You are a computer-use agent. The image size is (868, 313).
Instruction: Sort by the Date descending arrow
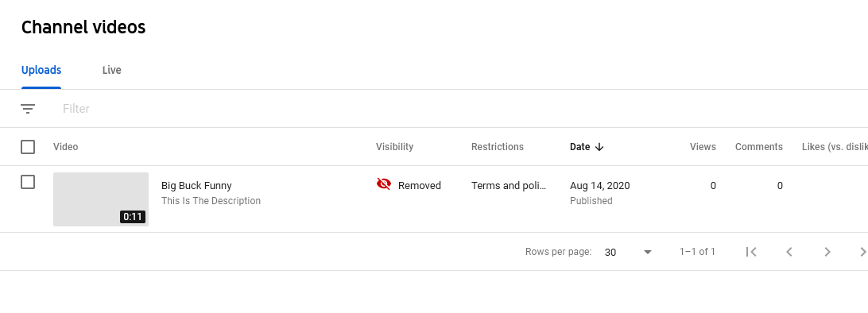point(599,147)
